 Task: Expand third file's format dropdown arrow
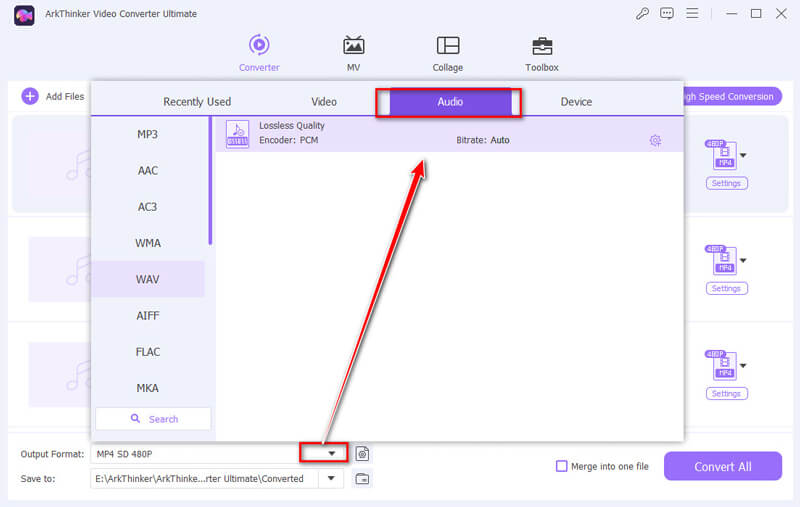[743, 365]
